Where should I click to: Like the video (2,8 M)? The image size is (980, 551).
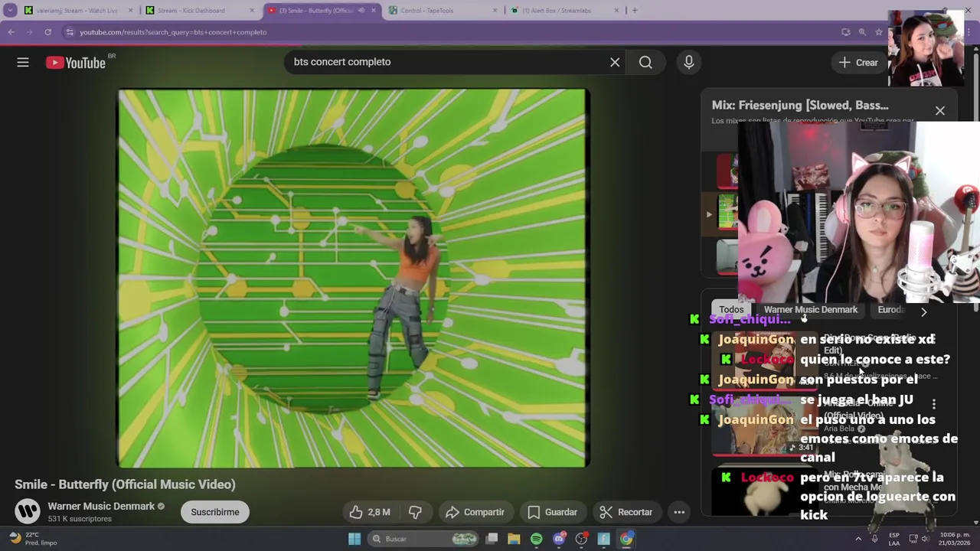370,512
